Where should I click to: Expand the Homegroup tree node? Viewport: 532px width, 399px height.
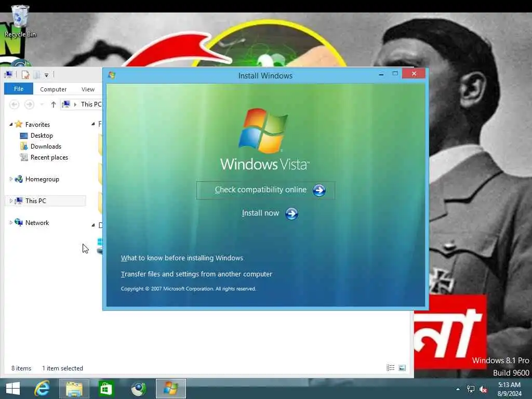coord(11,179)
